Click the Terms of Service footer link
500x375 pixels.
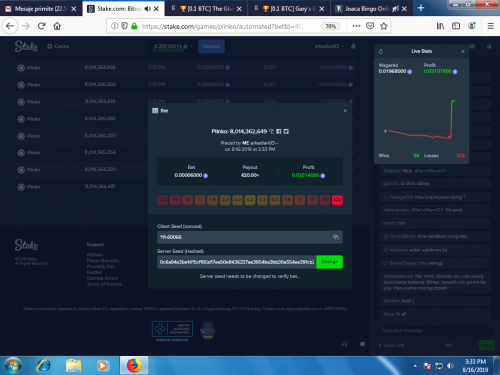(x=104, y=284)
